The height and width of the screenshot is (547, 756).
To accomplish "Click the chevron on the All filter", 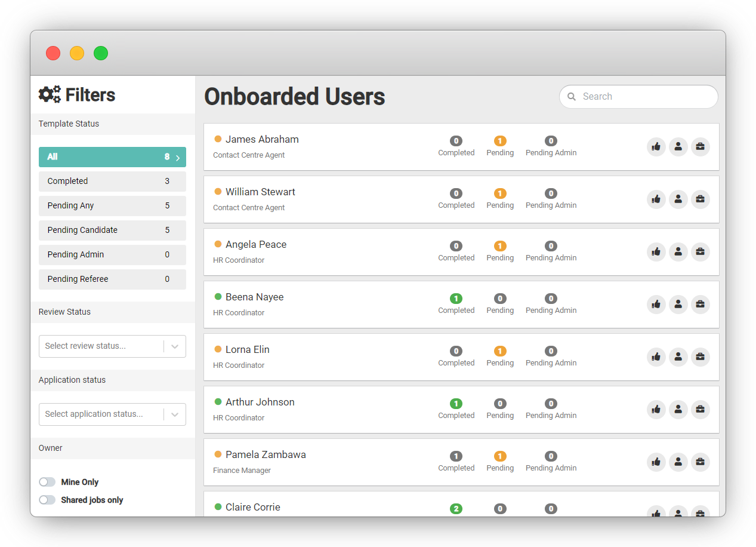I will [x=178, y=158].
